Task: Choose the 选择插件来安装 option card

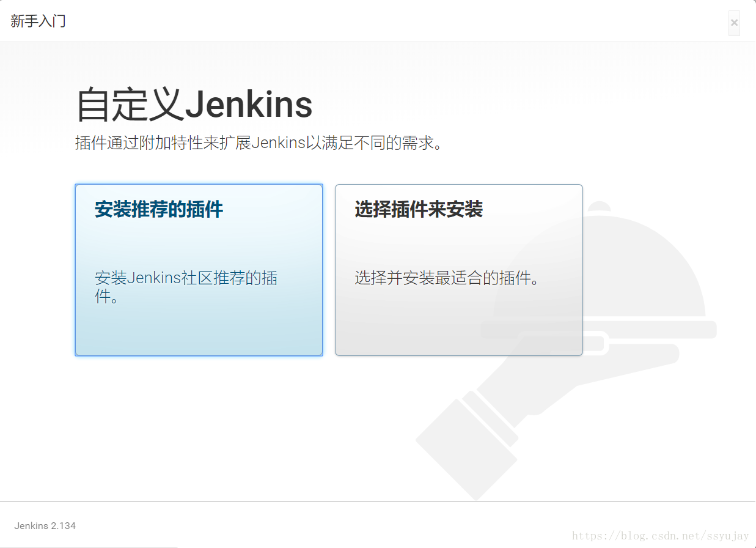Action: (x=458, y=270)
